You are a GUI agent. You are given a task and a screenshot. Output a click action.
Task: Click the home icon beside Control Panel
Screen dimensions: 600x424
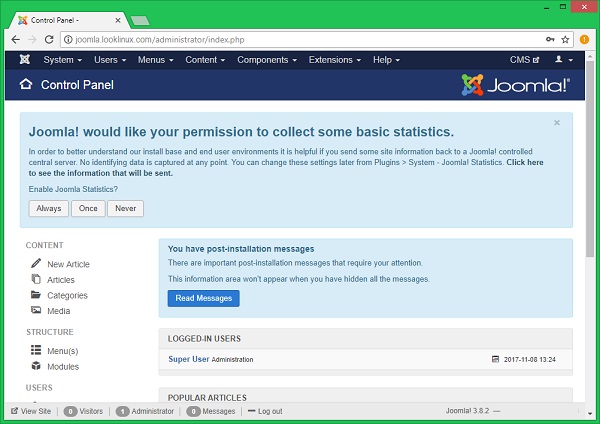coord(26,84)
